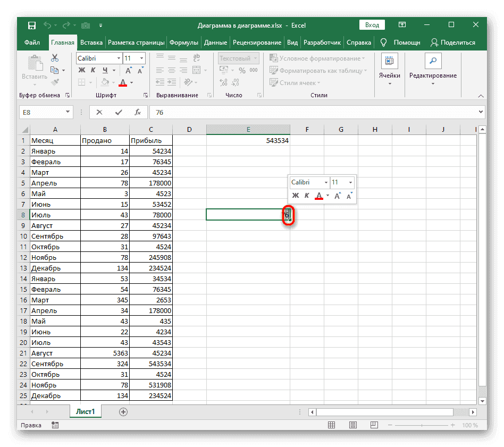
Task: Open the Calibri font dropdown in the ribbon
Action: [x=118, y=58]
